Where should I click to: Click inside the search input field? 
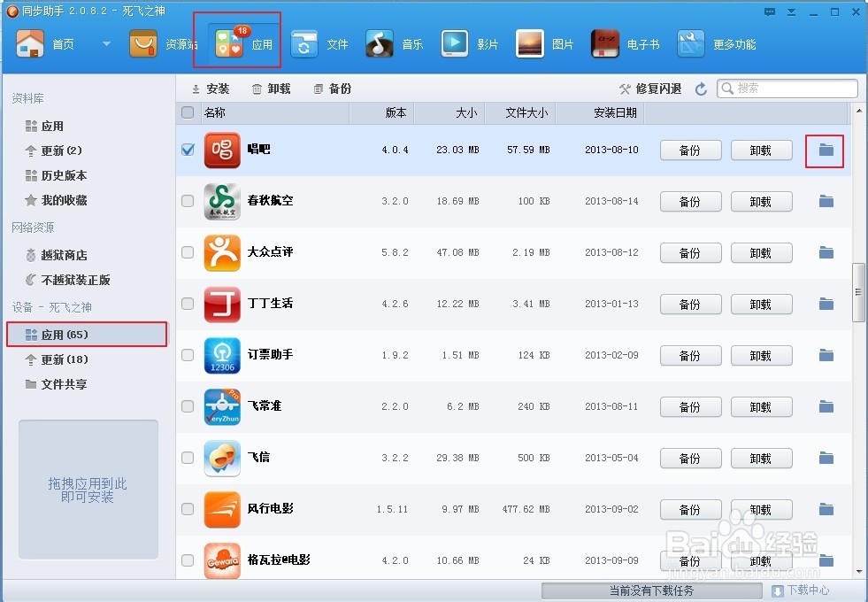click(x=792, y=89)
